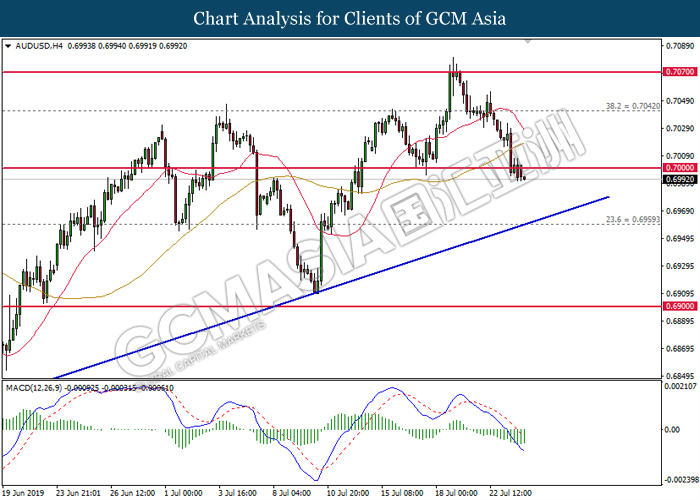700x500 pixels.
Task: Select the blue ascending trendline
Action: click(x=330, y=288)
